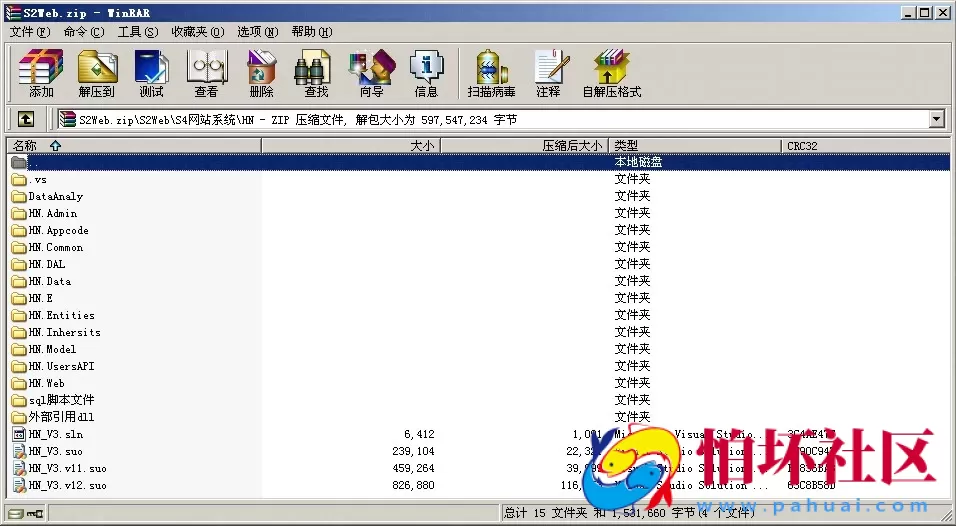The height and width of the screenshot is (526, 956).
Task: Click the DataAnaly folder icon
Action: point(19,196)
